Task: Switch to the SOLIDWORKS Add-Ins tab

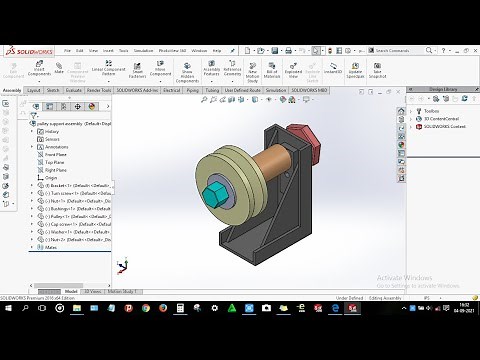Action: [x=137, y=90]
